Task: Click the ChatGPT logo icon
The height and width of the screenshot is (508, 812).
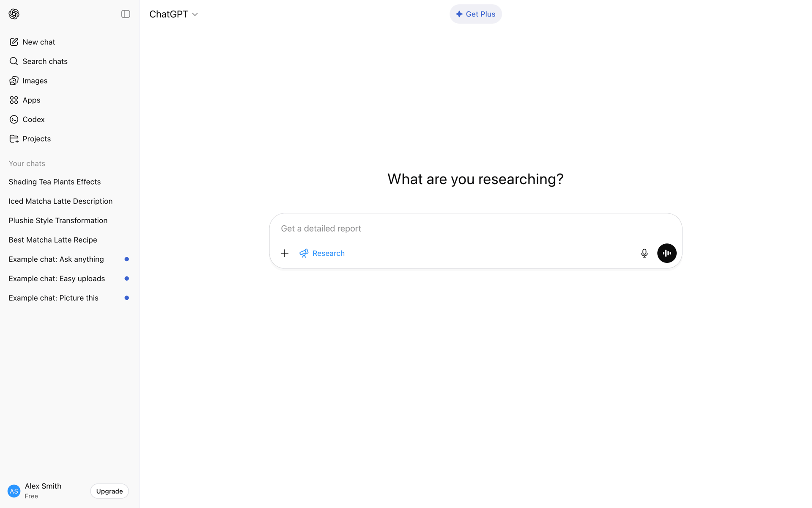Action: [14, 14]
